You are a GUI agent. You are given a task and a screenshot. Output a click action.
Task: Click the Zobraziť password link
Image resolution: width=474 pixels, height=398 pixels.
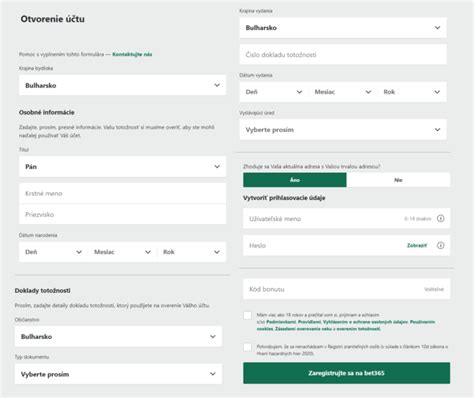(x=417, y=246)
